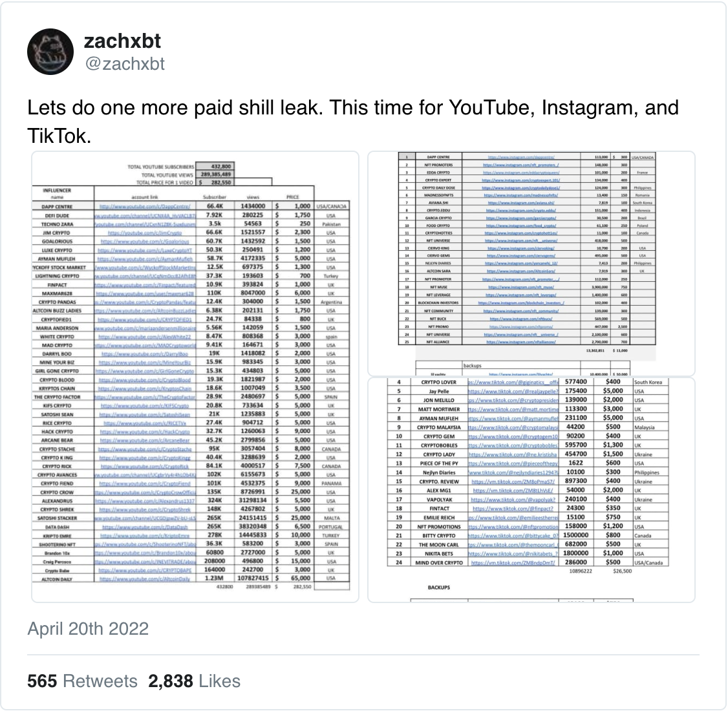Screen dimensions: 728x711
Task: Open the zachxbt display name
Action: tap(122, 41)
